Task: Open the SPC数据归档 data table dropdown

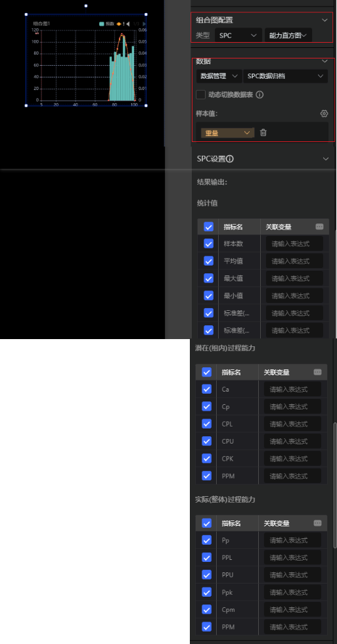Action: pyautogui.click(x=285, y=76)
